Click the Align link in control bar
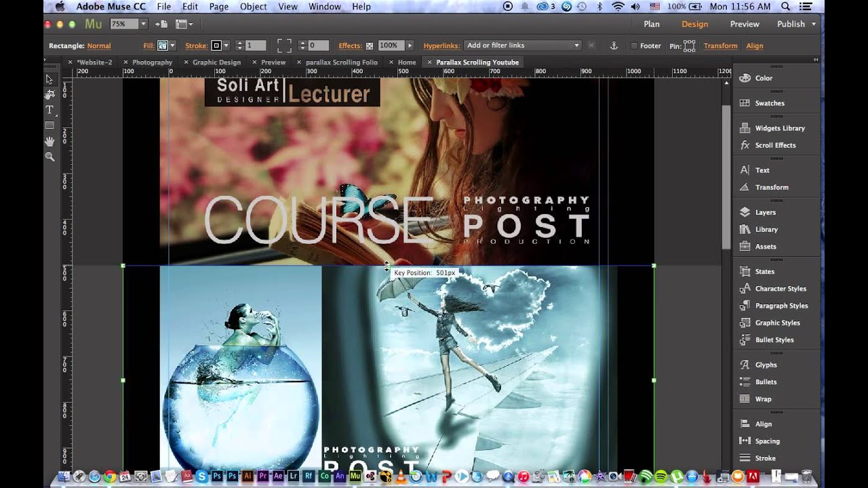This screenshot has width=868, height=488. click(755, 46)
